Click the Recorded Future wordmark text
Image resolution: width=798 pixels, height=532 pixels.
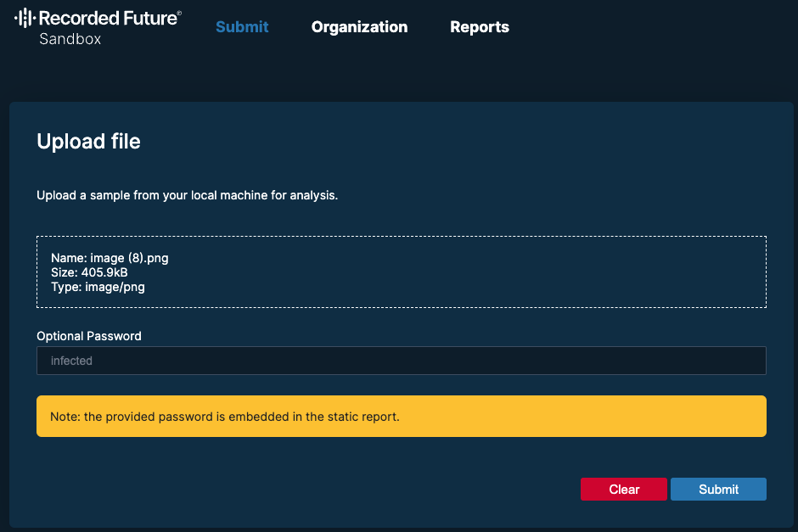106,18
